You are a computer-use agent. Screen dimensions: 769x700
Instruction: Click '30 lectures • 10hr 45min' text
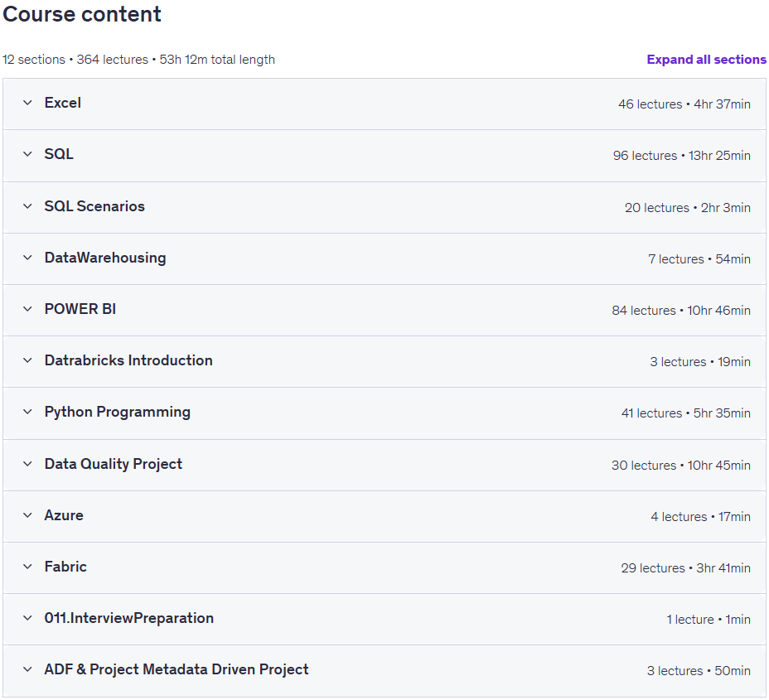680,466
